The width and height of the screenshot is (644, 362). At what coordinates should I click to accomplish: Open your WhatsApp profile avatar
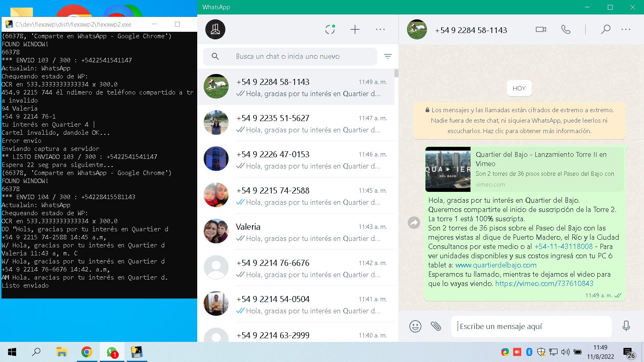pos(215,29)
